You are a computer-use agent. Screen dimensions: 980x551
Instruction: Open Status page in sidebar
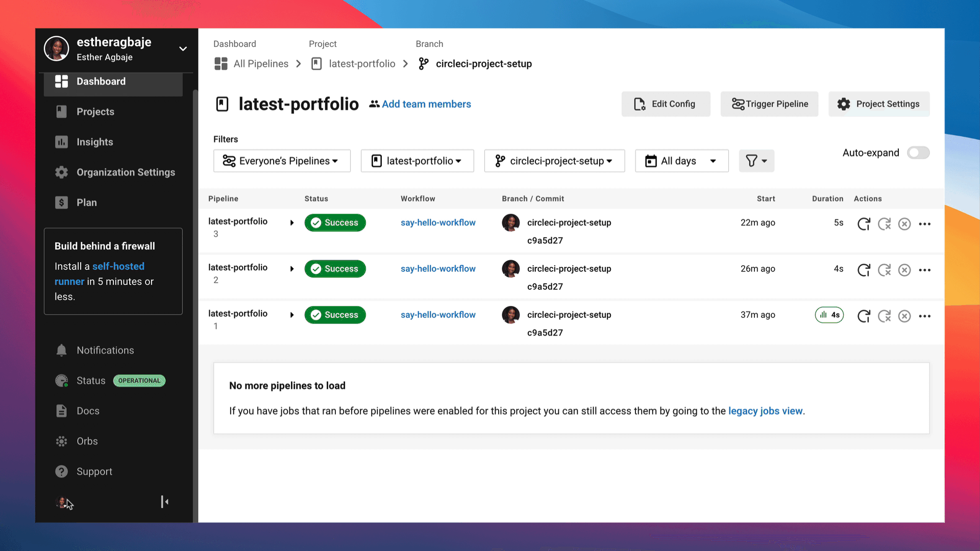(91, 381)
